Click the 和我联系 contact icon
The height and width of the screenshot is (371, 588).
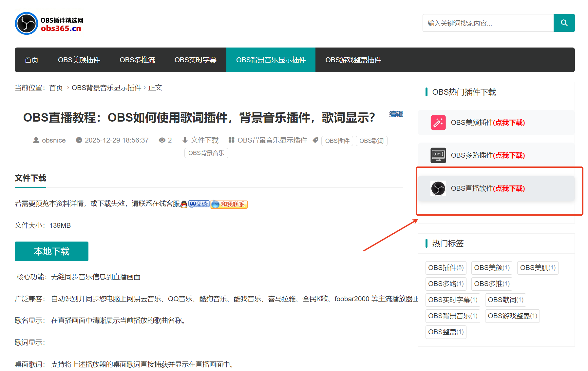point(228,204)
